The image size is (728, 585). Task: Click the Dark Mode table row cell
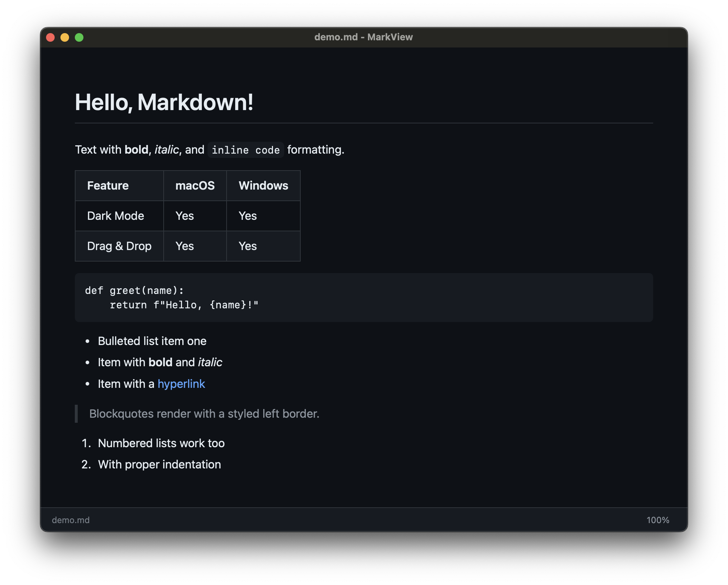115,216
